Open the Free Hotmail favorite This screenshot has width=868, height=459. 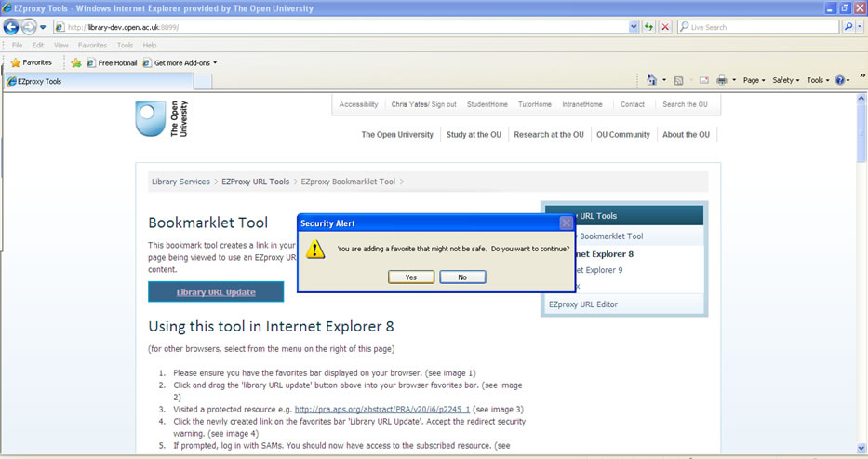[112, 62]
